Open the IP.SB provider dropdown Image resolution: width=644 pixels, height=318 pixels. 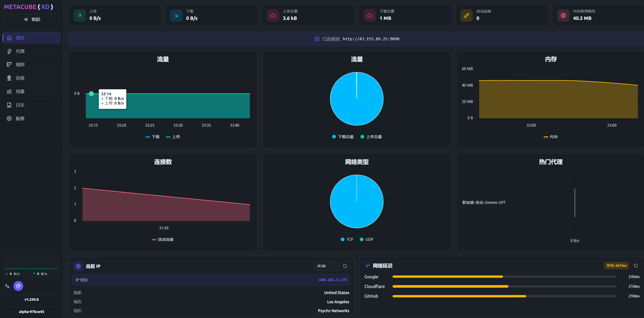(326, 266)
